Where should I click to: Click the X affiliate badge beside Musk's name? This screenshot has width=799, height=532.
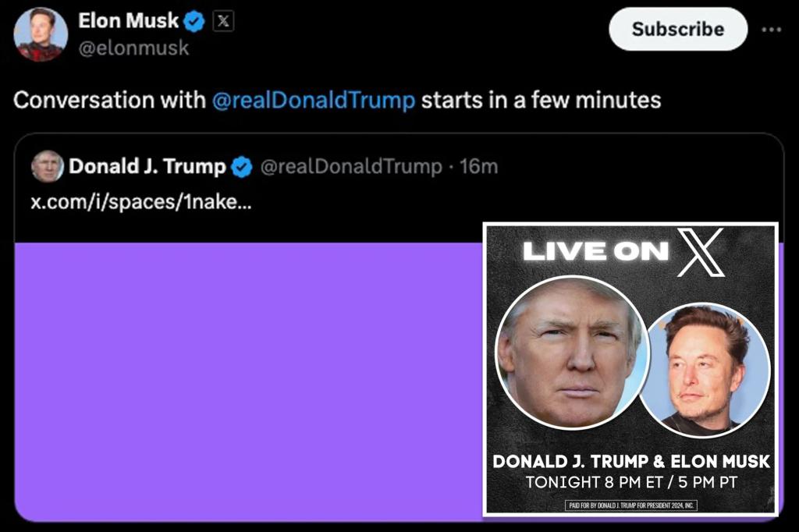click(x=222, y=21)
